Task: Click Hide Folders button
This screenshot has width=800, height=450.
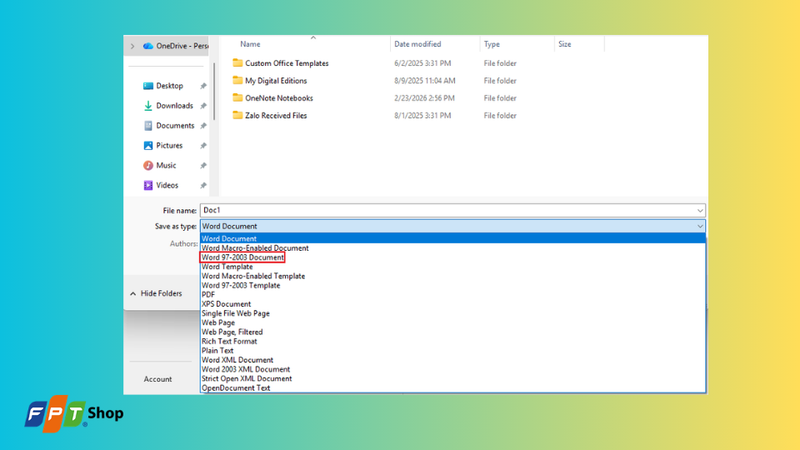Action: [x=157, y=293]
